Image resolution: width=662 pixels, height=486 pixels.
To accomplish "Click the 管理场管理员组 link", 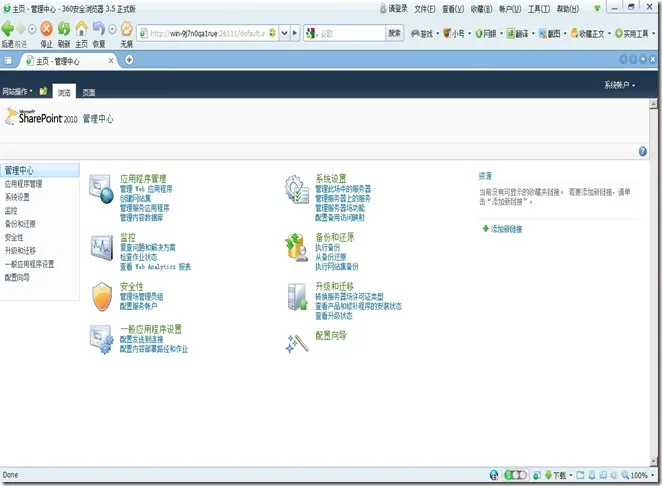I will tap(141, 296).
